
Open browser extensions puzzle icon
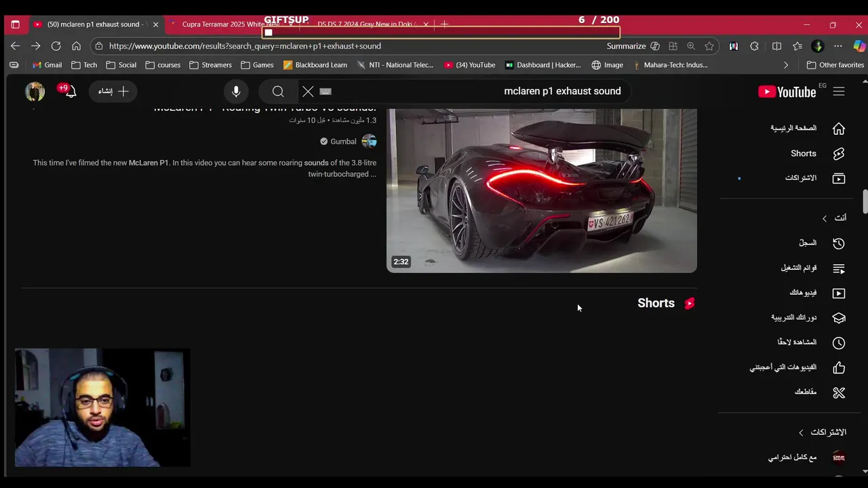(754, 46)
